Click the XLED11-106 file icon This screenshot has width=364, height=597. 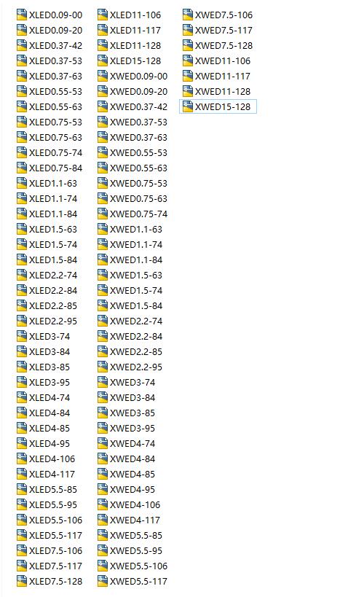coord(103,15)
